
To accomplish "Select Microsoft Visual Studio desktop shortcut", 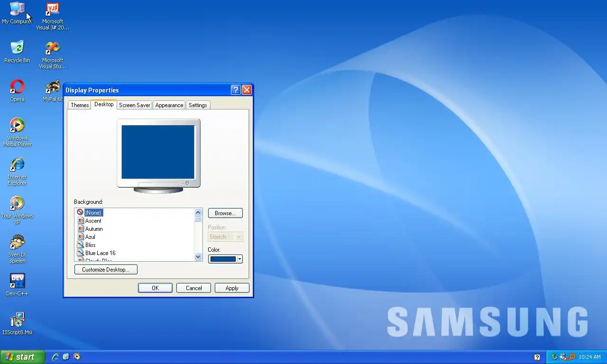I will click(53, 55).
